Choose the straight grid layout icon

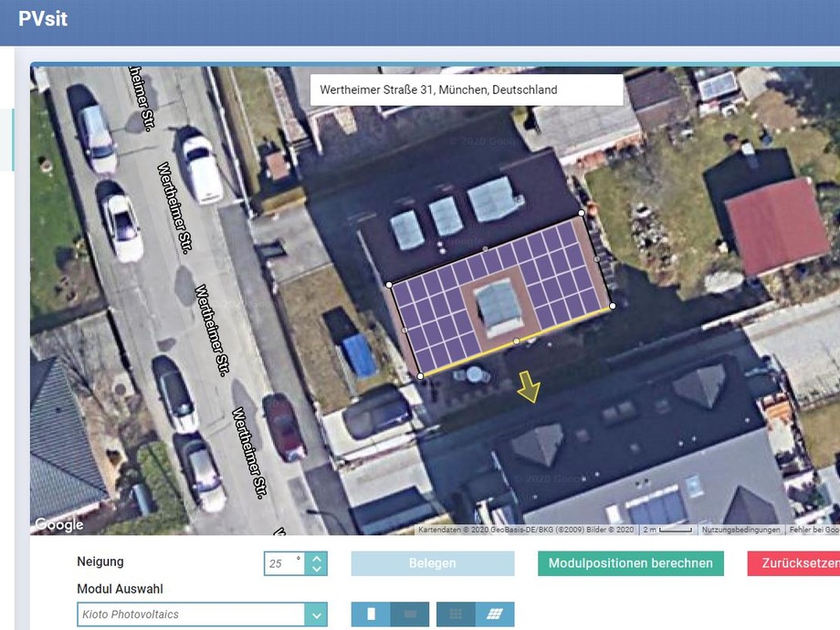[x=457, y=614]
